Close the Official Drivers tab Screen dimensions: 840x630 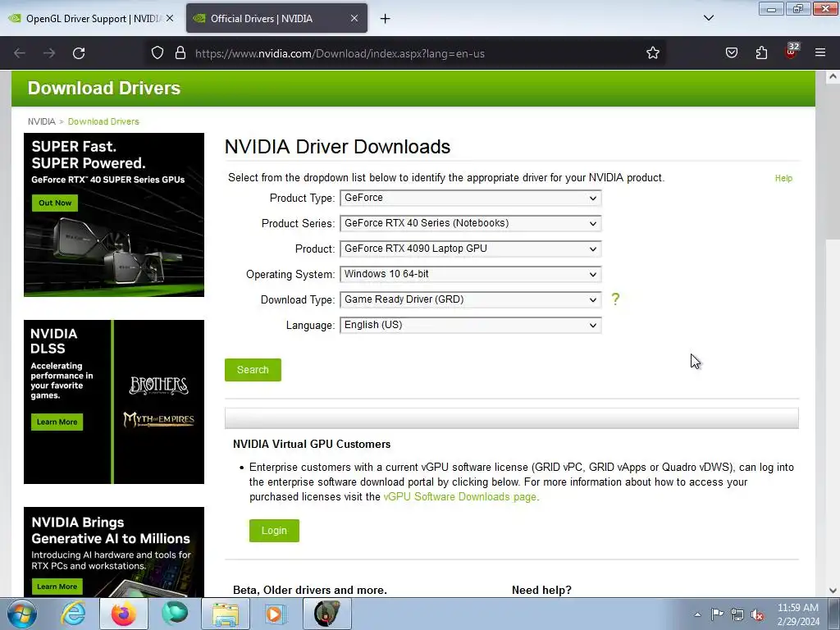tap(354, 18)
